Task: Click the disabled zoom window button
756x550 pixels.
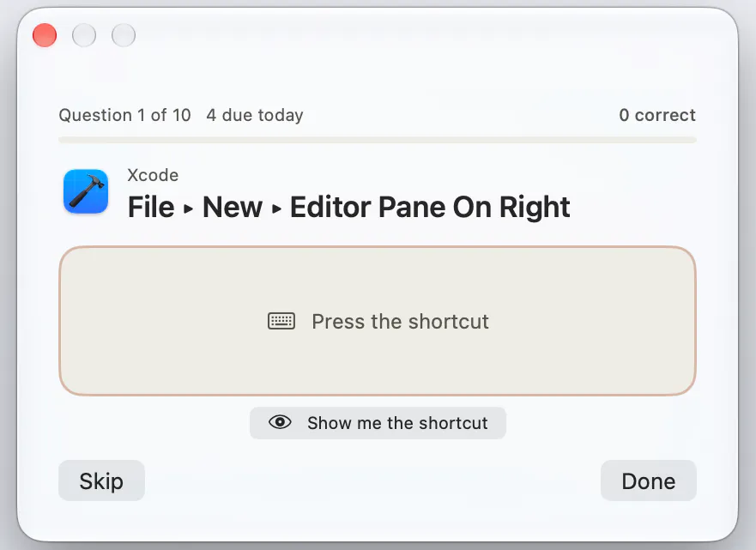Action: 124,35
